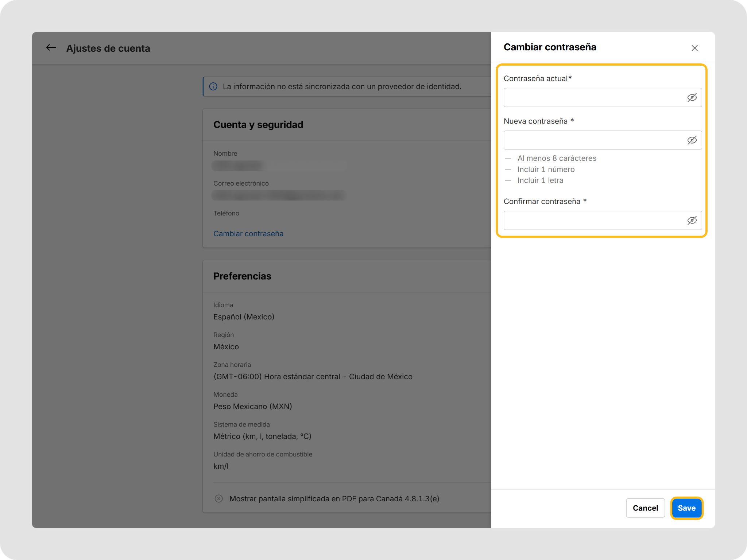Click the requirement Al menos 8 carácteres
The image size is (747, 560).
coord(557,158)
